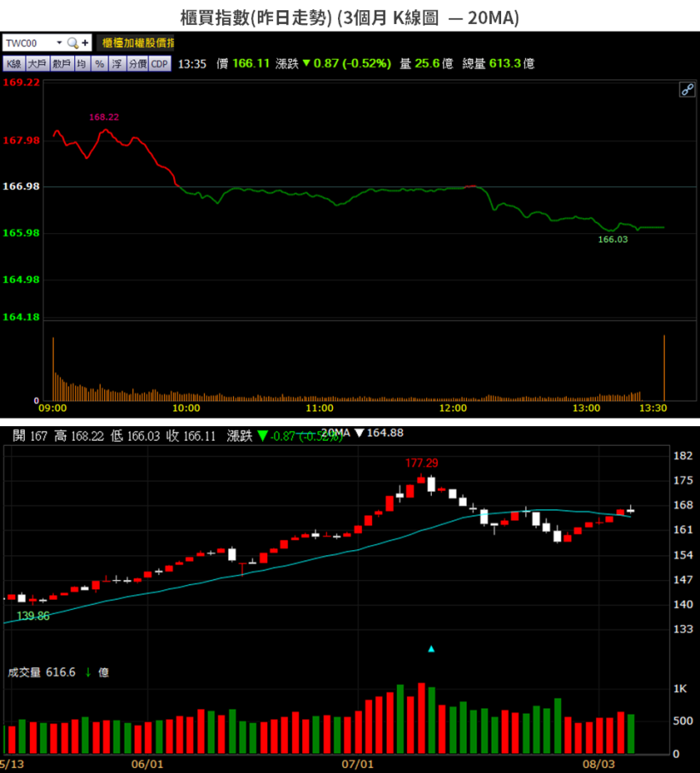Toggle the 浮 floating button
Screen dimensions: 700x773
pyautogui.click(x=117, y=64)
